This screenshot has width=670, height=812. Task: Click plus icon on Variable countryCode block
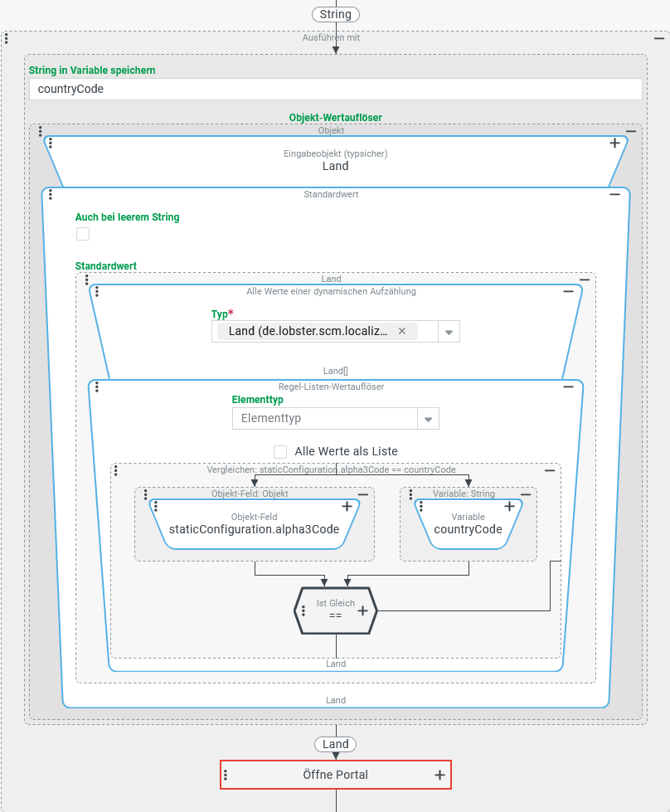510,506
